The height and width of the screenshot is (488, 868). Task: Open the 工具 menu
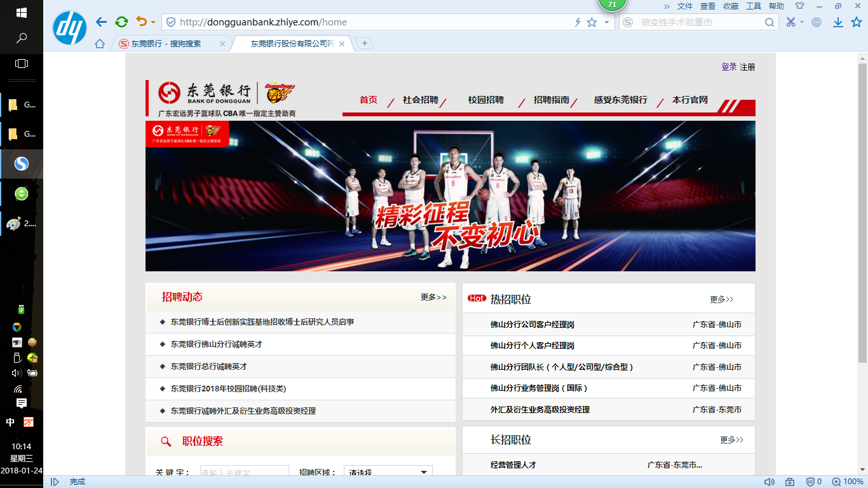754,6
